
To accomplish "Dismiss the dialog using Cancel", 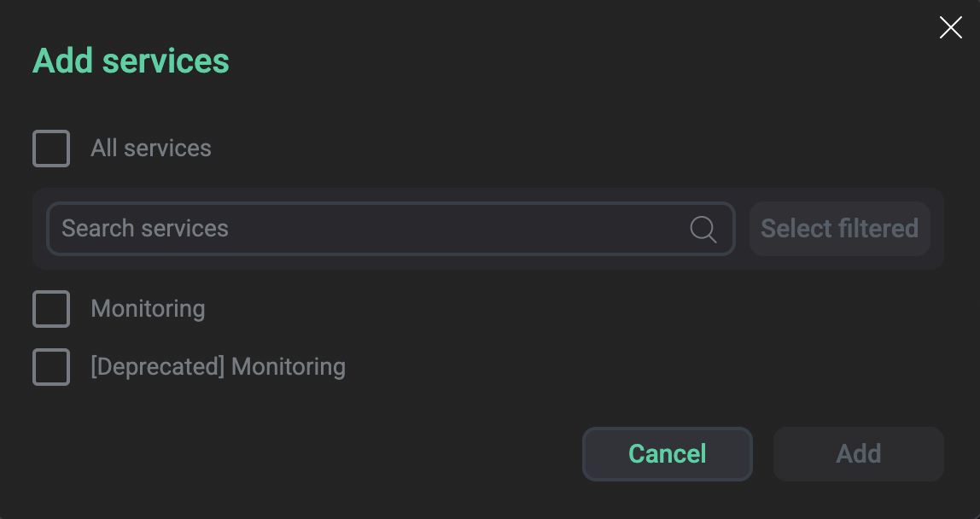I will [667, 453].
